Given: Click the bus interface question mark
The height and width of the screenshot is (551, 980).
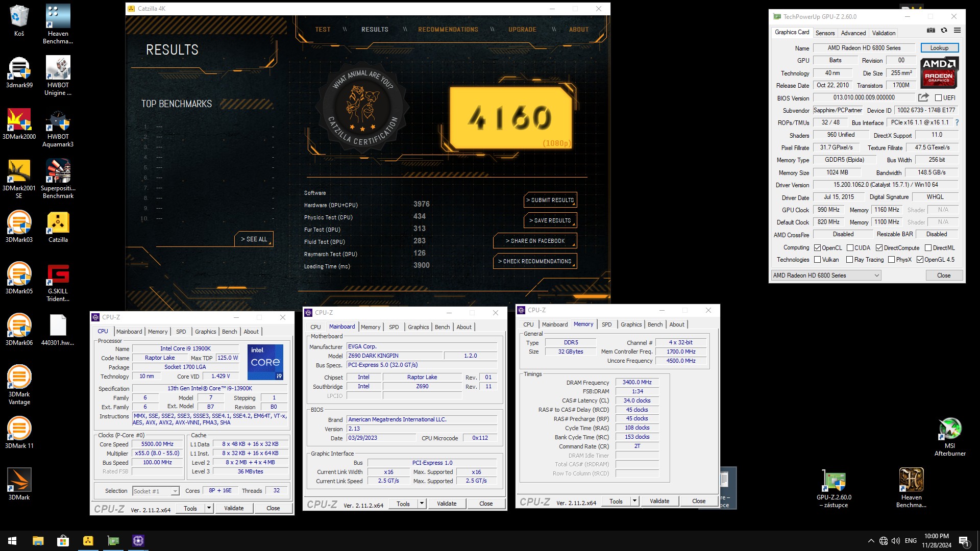Looking at the screenshot, I should click(x=957, y=122).
